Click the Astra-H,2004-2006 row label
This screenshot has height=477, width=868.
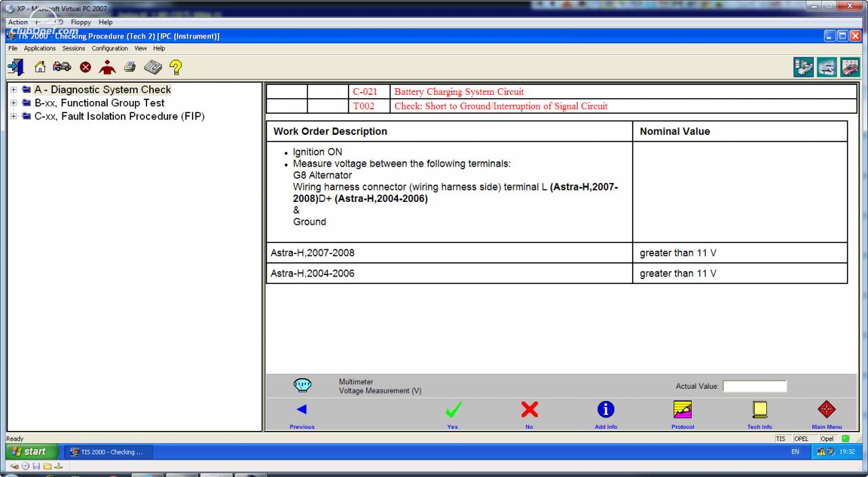coord(313,274)
